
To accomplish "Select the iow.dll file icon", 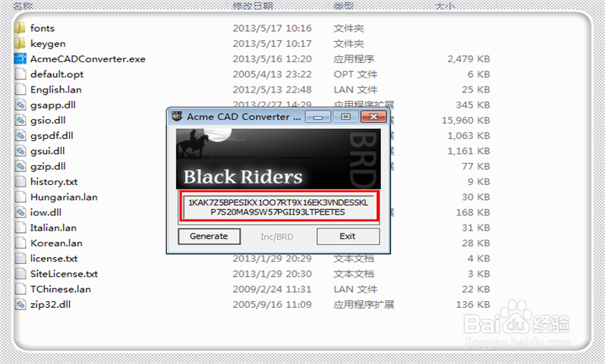I will [20, 212].
